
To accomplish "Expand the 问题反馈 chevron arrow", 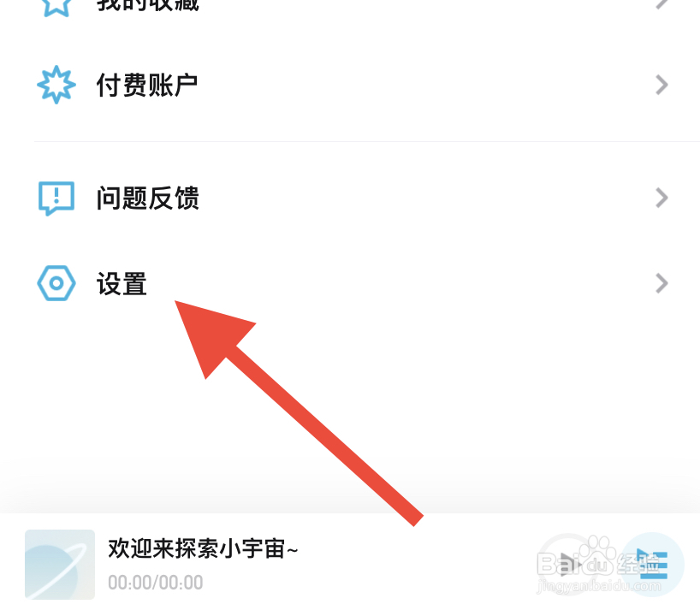I will 661,198.
